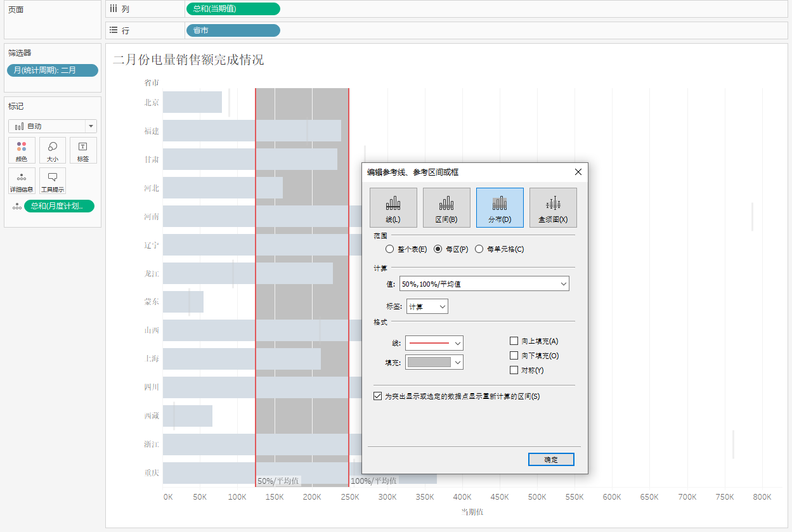792x532 pixels.
Task: Click the 800K axis tick label
Action: (x=762, y=497)
